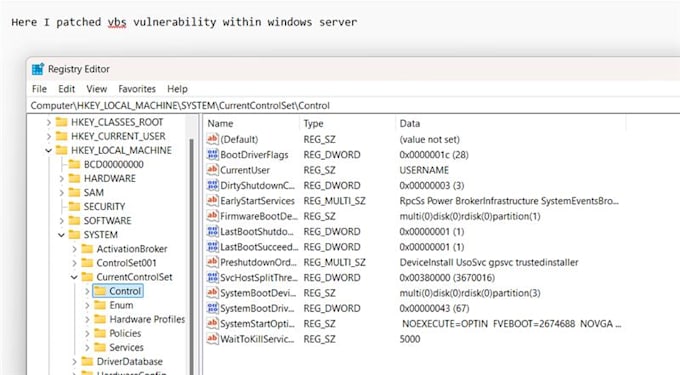Select the SOFTWARE folder icon
Screen dimensions: 680x375
pos(75,220)
